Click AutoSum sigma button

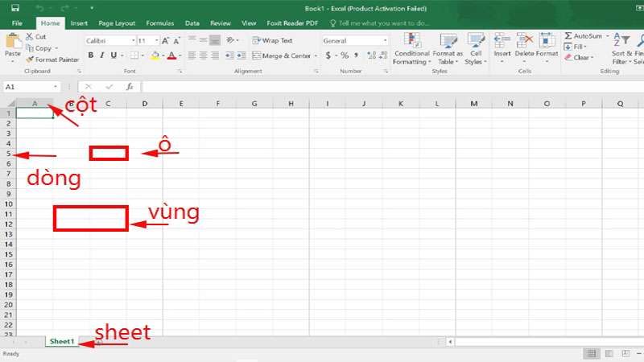tap(583, 36)
